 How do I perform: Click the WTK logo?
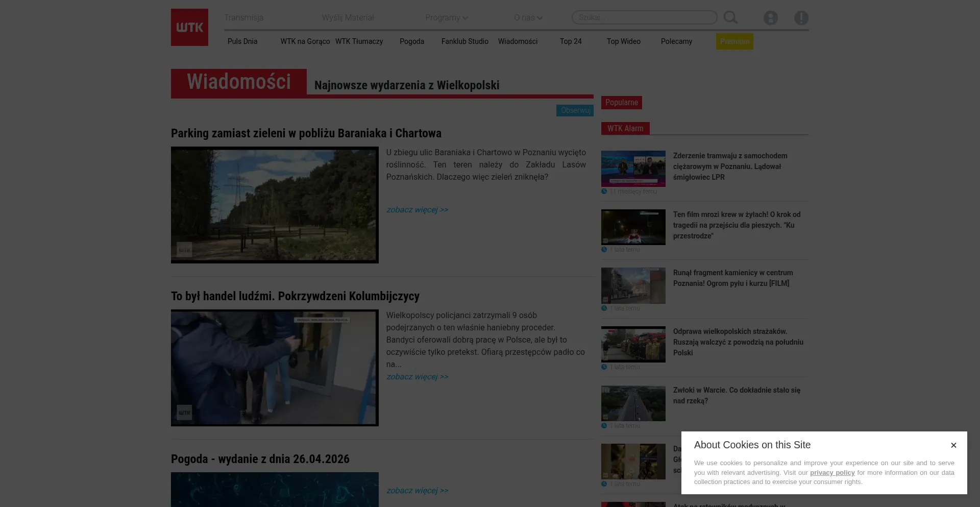(189, 27)
